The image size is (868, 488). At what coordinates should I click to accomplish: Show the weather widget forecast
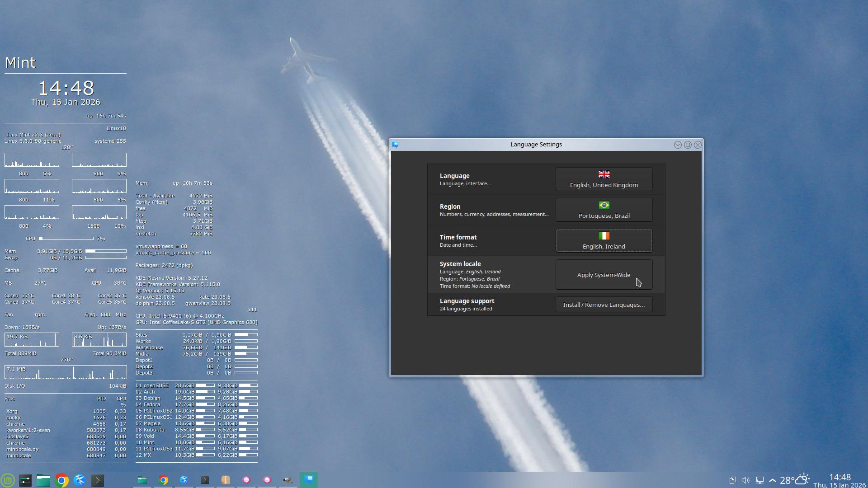(794, 480)
